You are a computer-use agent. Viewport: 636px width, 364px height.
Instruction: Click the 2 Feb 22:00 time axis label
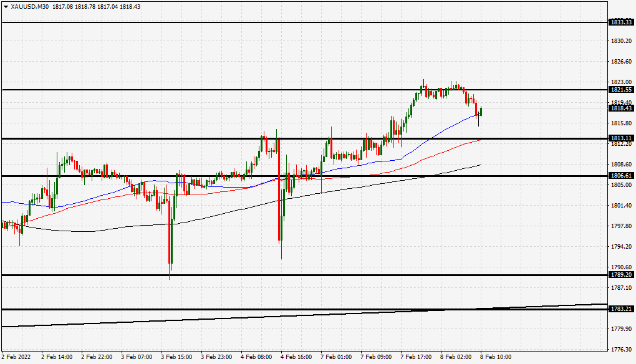pos(97,357)
